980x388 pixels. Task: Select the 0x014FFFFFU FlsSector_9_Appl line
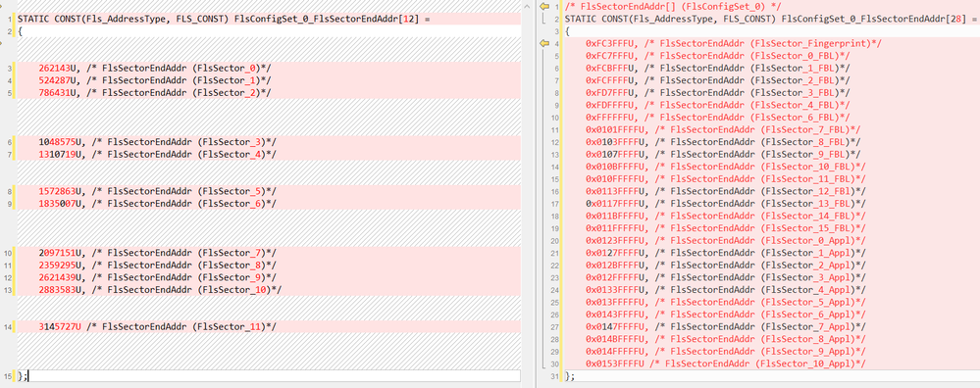(x=772, y=352)
